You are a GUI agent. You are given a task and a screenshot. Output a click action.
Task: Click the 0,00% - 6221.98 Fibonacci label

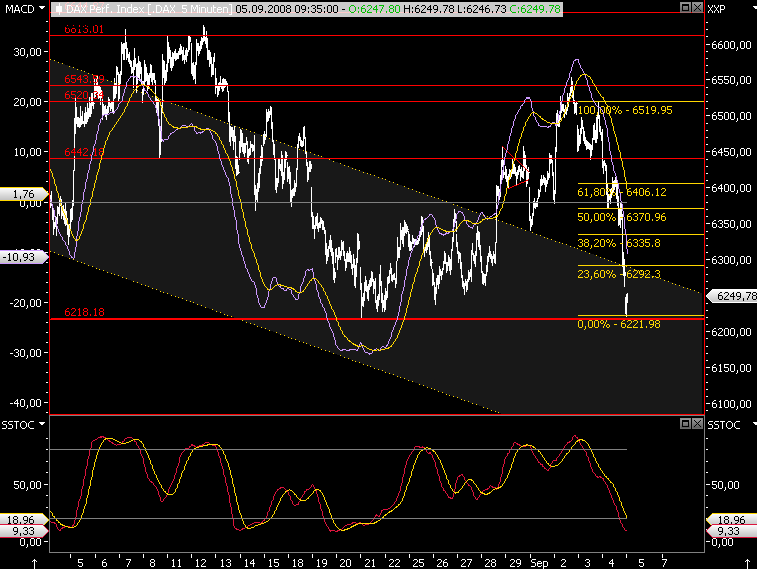click(619, 324)
